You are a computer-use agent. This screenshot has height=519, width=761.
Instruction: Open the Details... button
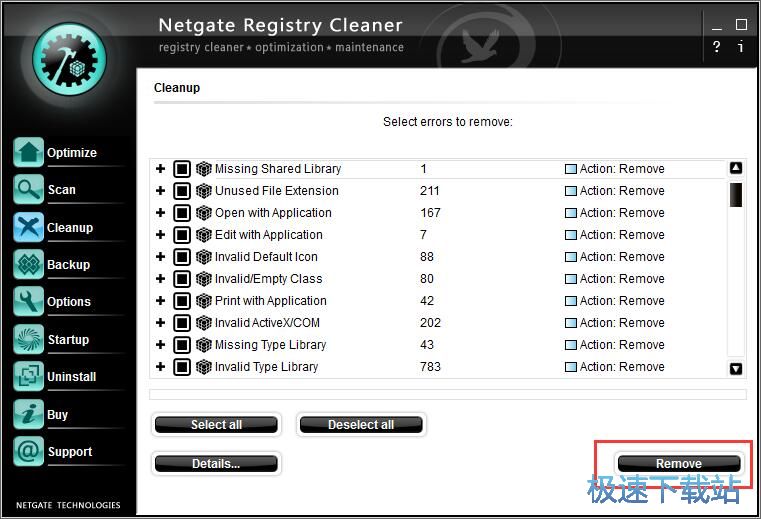pyautogui.click(x=216, y=464)
